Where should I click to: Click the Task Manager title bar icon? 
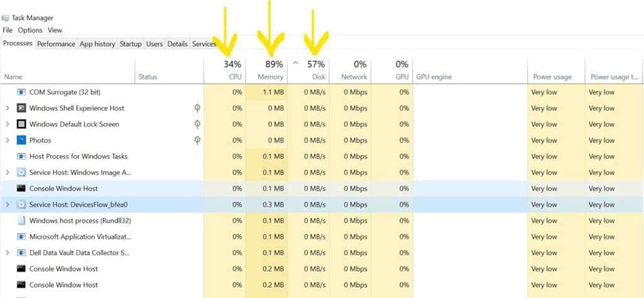[6, 18]
